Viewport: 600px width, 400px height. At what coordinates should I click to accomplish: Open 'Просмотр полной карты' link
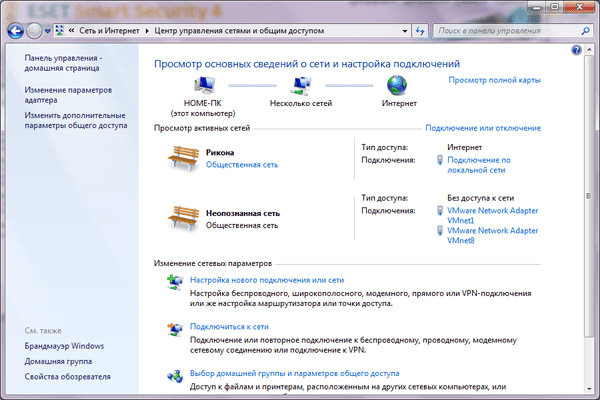(494, 80)
